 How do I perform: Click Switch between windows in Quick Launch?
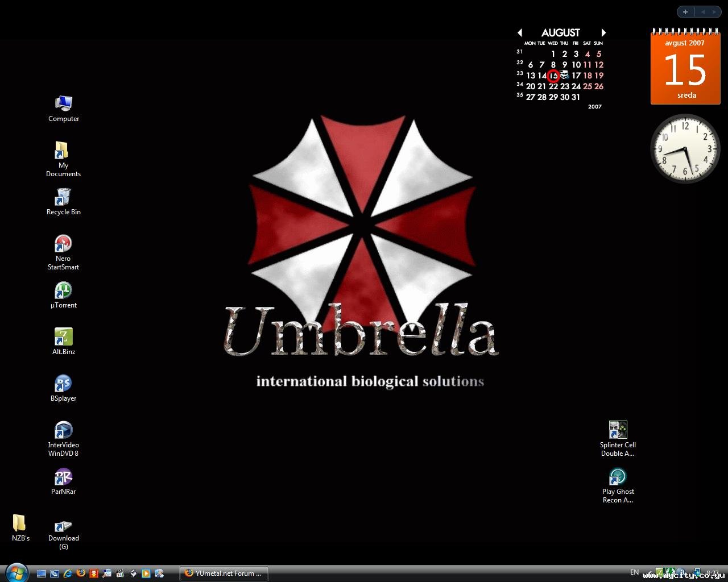point(55,573)
